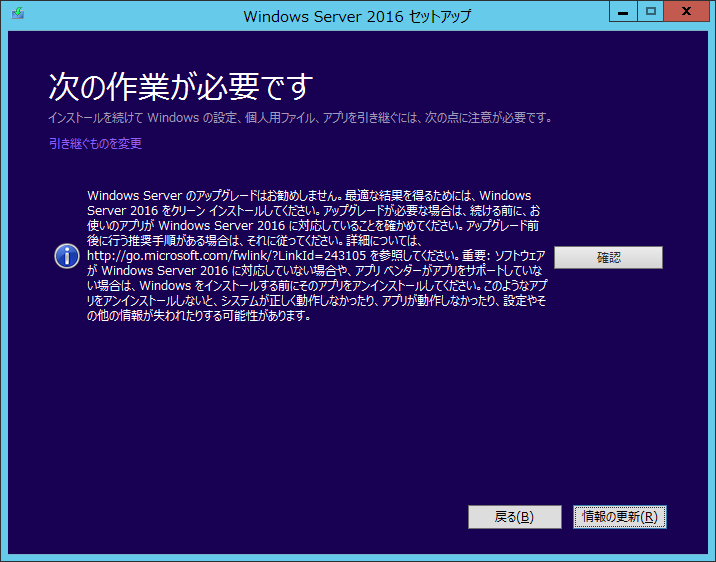Click the 戻る(B) back button

coord(515,517)
